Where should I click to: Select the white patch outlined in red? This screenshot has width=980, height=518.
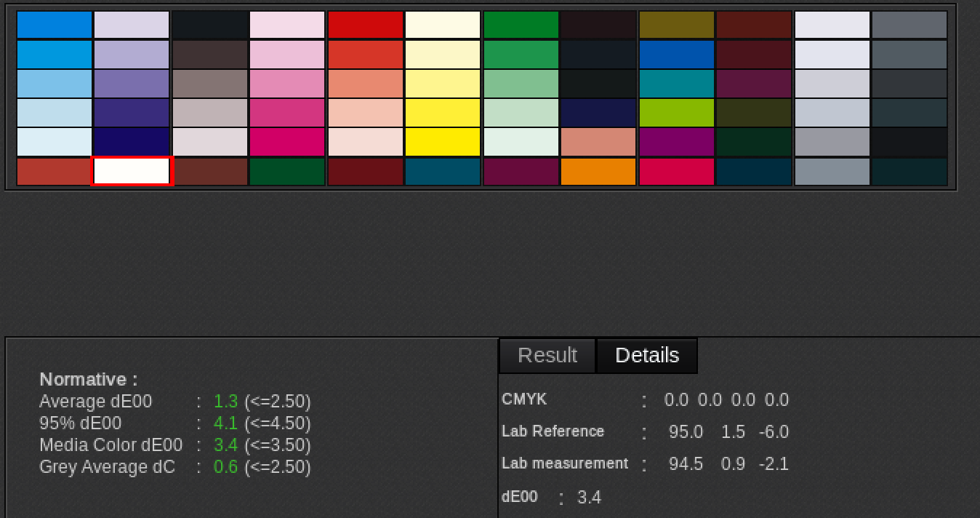pos(132,172)
